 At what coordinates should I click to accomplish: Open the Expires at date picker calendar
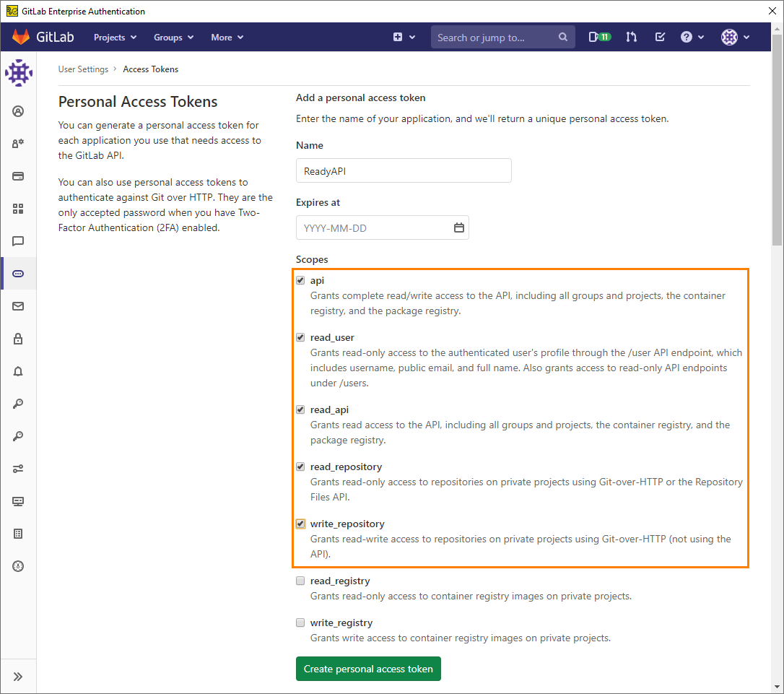coord(459,227)
